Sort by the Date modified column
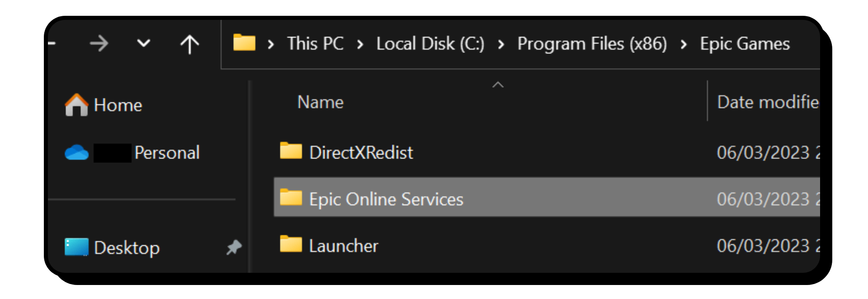 767,102
